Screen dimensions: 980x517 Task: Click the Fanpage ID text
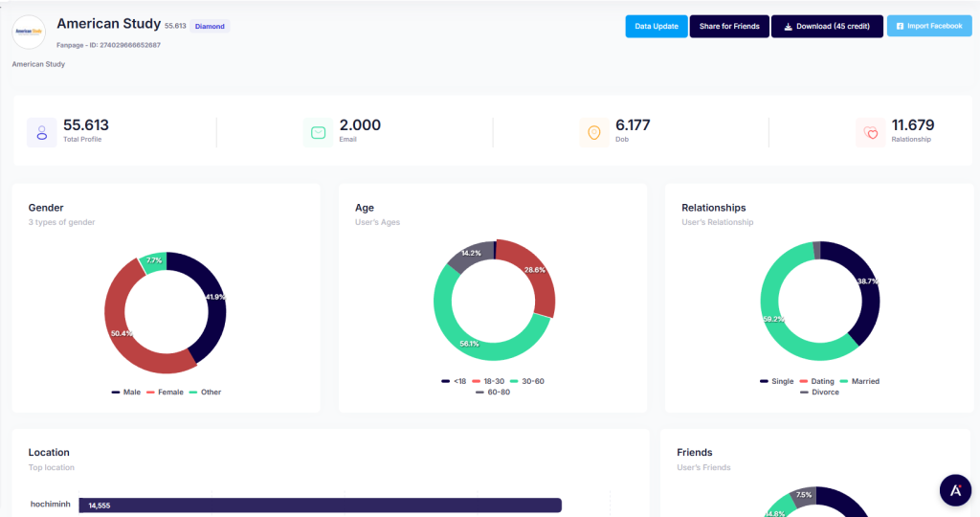109,45
